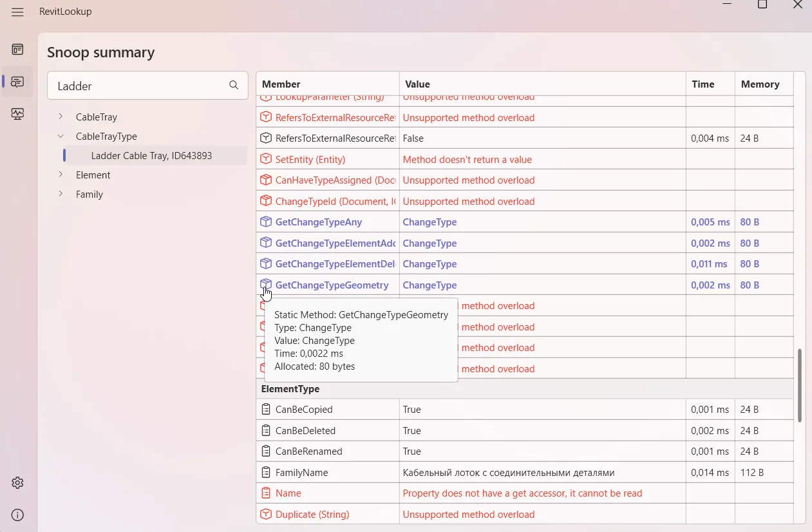This screenshot has width=812, height=532.
Task: Click the icon beside GetChangeTypeGeometry
Action: pyautogui.click(x=265, y=285)
